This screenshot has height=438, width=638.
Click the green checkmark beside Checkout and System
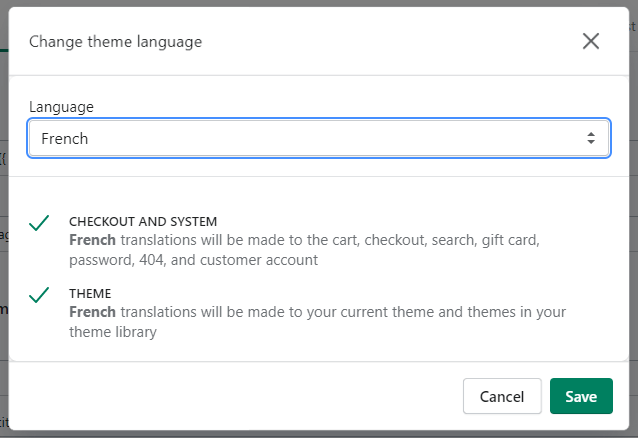click(40, 223)
